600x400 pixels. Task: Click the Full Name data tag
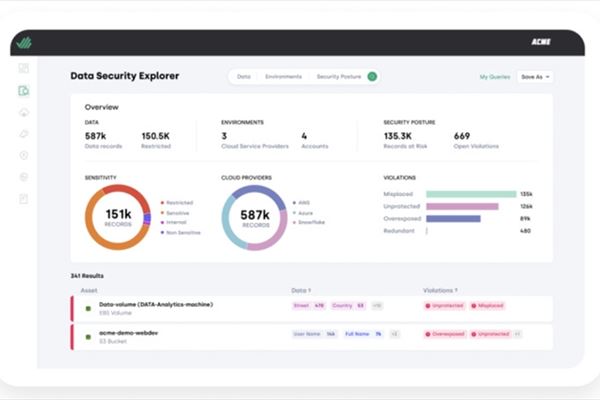coord(363,334)
